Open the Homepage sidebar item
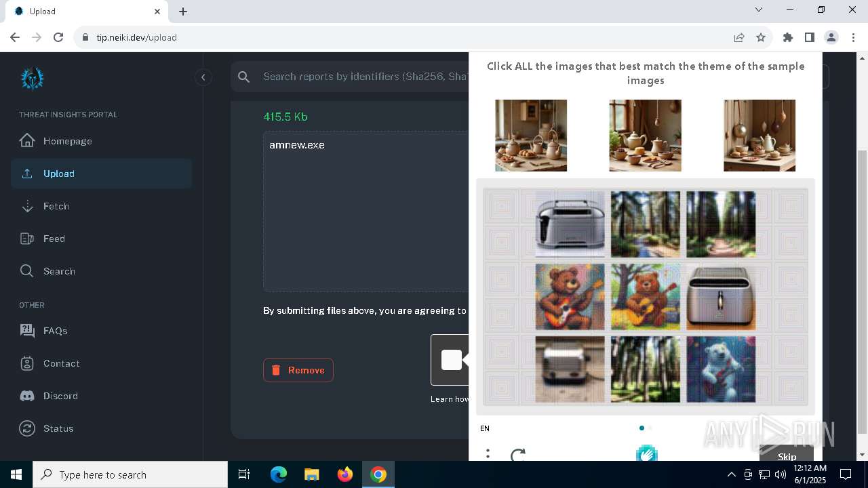This screenshot has width=868, height=488. coord(102,141)
